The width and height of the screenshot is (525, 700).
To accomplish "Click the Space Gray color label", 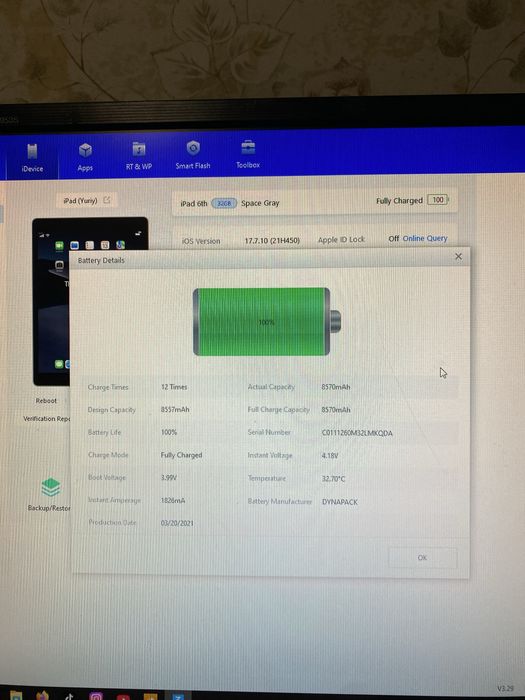I will click(x=260, y=203).
